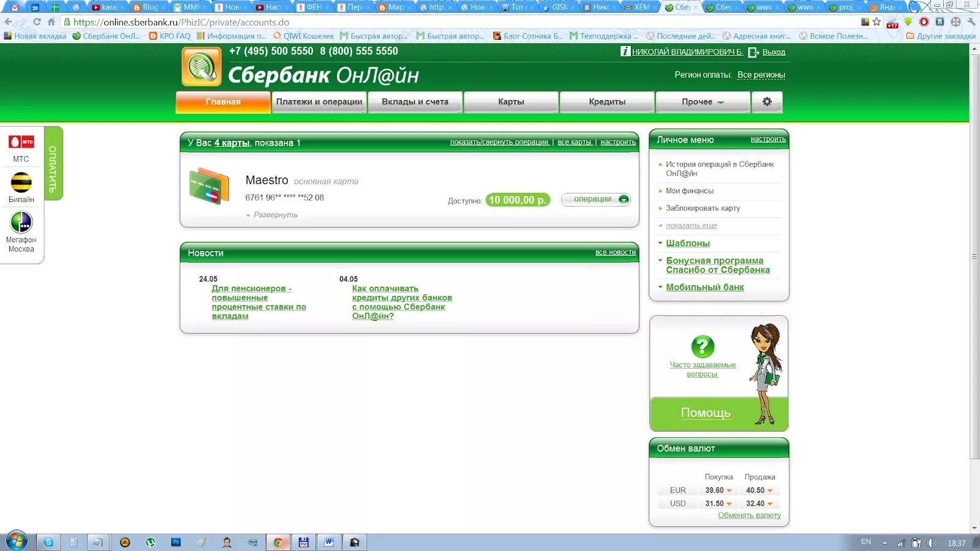The width and height of the screenshot is (980, 551).
Task: Click the Opera-like red extension icon
Action: pyautogui.click(x=924, y=22)
